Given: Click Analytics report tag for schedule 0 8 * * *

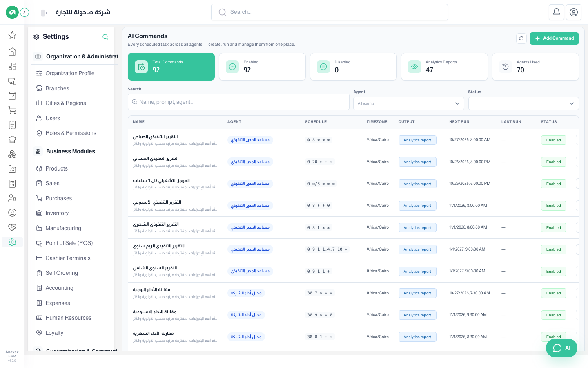Looking at the screenshot, I should click(417, 140).
